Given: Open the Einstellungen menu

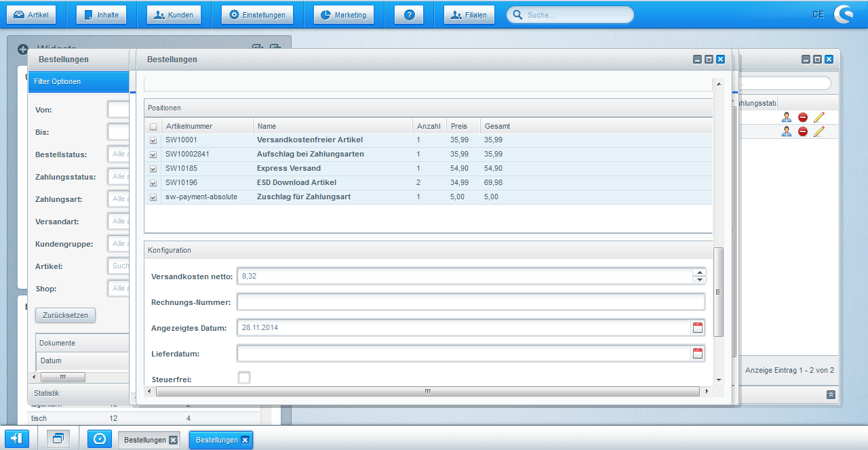Looking at the screenshot, I should (x=257, y=15).
